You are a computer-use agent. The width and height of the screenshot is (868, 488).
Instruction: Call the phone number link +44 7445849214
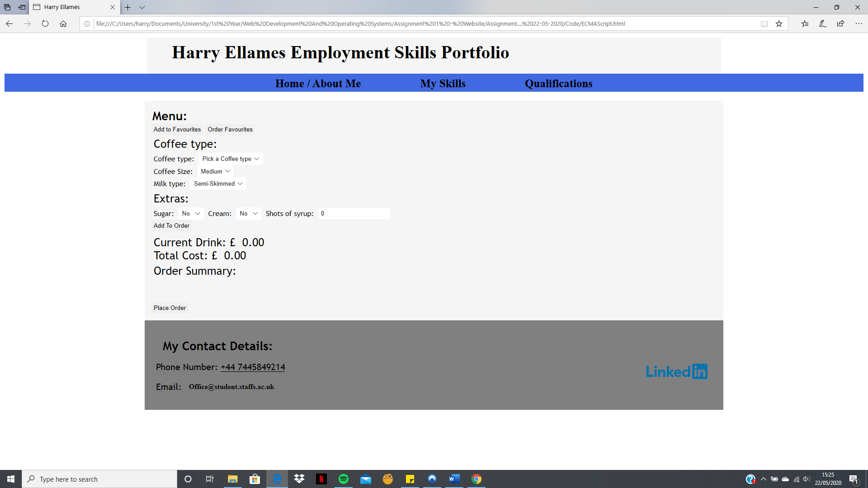click(x=253, y=367)
